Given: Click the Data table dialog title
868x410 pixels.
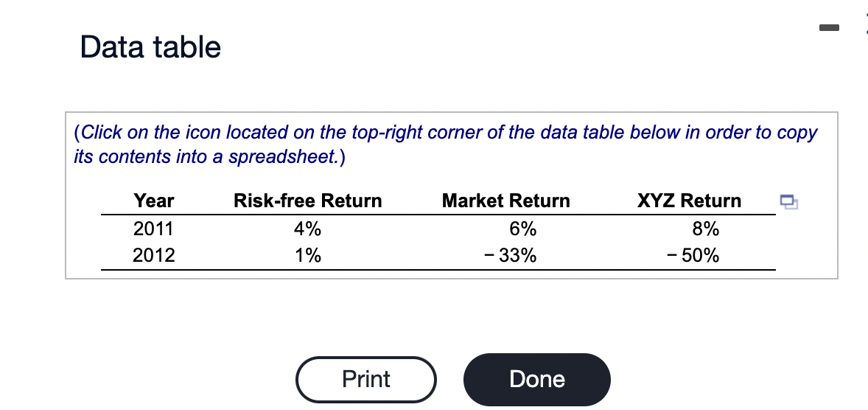Looking at the screenshot, I should click(150, 46).
